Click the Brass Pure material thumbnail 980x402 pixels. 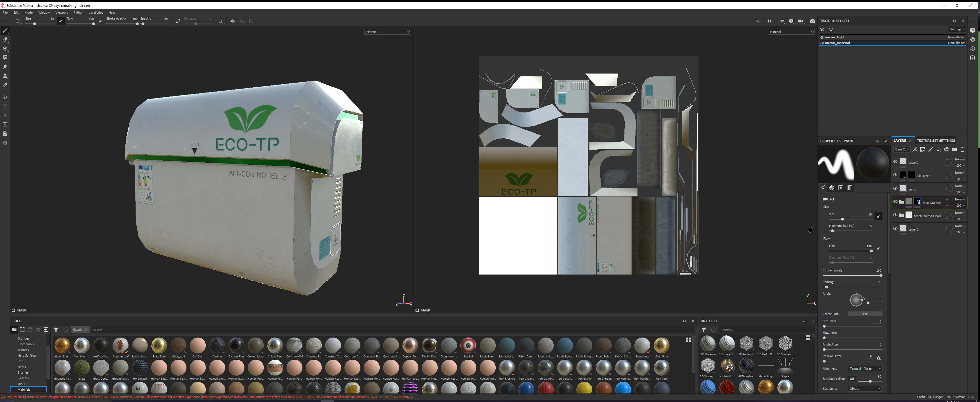click(159, 346)
